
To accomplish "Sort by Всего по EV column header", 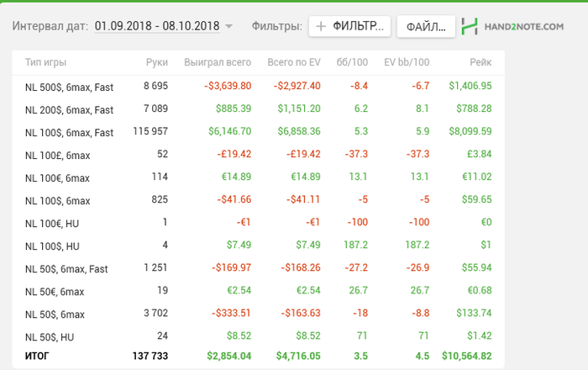I will (294, 62).
